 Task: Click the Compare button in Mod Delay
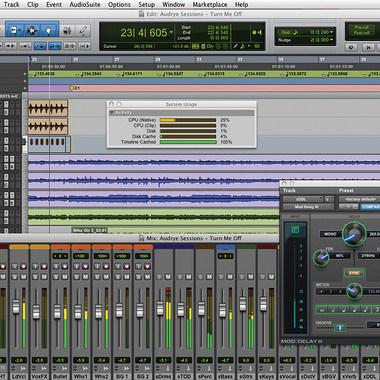coord(370,207)
